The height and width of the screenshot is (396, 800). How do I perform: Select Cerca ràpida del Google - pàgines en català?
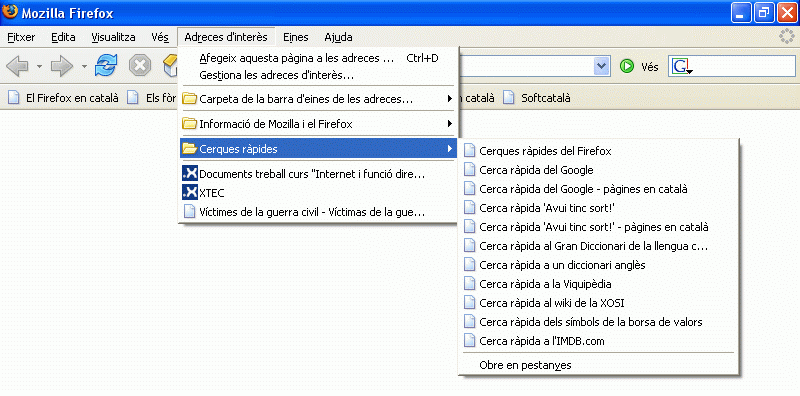[598, 189]
